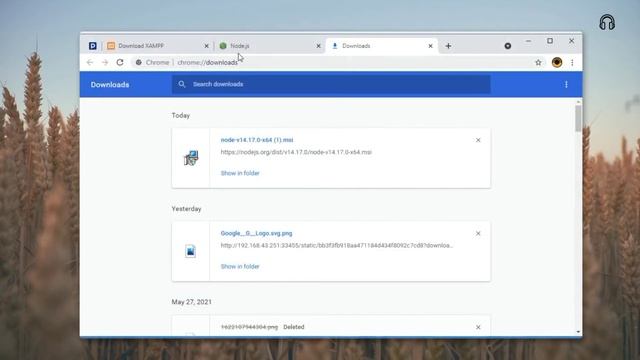Click the scrollbar up arrow
The width and height of the screenshot is (640, 360).
tap(578, 101)
